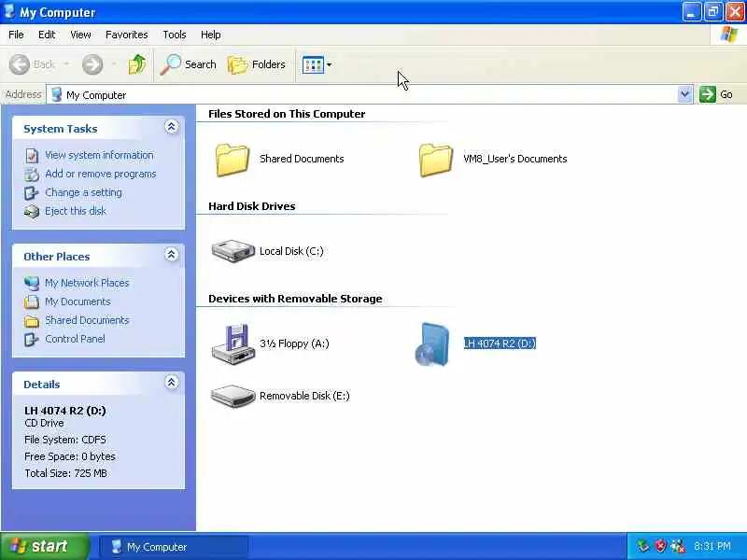Screen dimensions: 747x560
Task: Open the Forward history dropdown arrow
Action: pyautogui.click(x=114, y=64)
